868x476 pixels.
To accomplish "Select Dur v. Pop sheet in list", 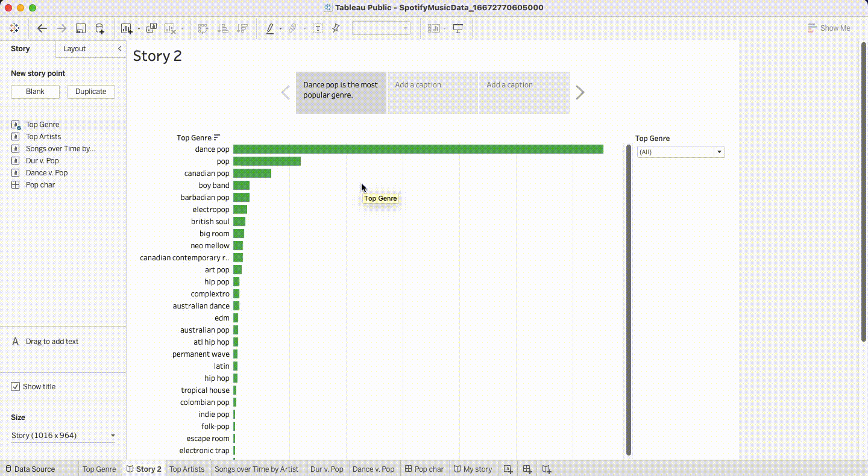I will tap(42, 161).
